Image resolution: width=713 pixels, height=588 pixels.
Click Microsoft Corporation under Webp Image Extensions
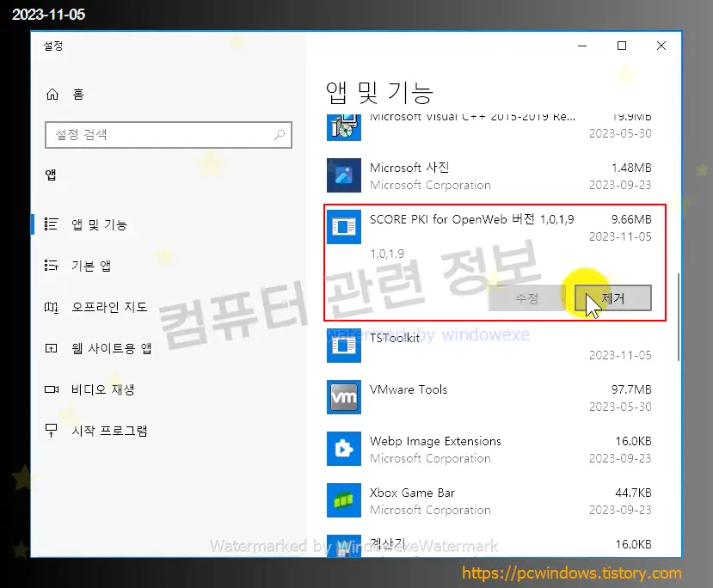pos(430,458)
